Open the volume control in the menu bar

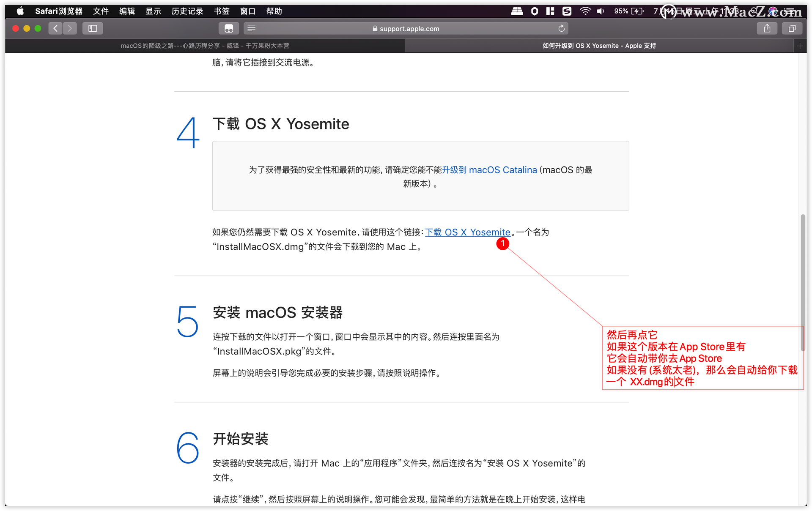coord(601,11)
